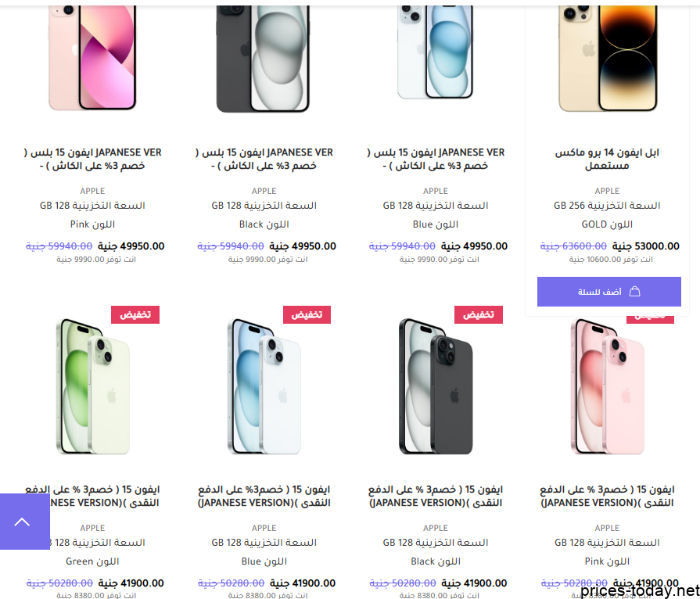This screenshot has height=599, width=700.
Task: Open the green iPhone 15 product image
Action: pyautogui.click(x=93, y=386)
